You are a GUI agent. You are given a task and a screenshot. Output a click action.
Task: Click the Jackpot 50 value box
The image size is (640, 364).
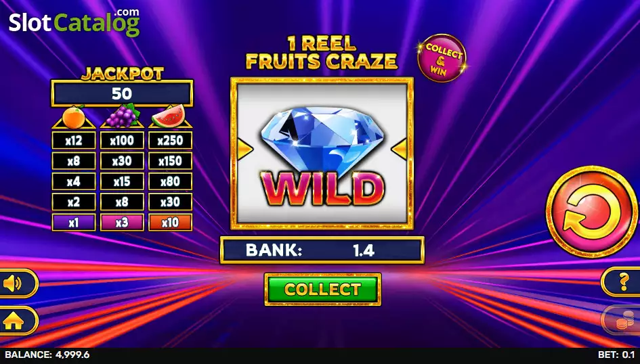(122, 94)
